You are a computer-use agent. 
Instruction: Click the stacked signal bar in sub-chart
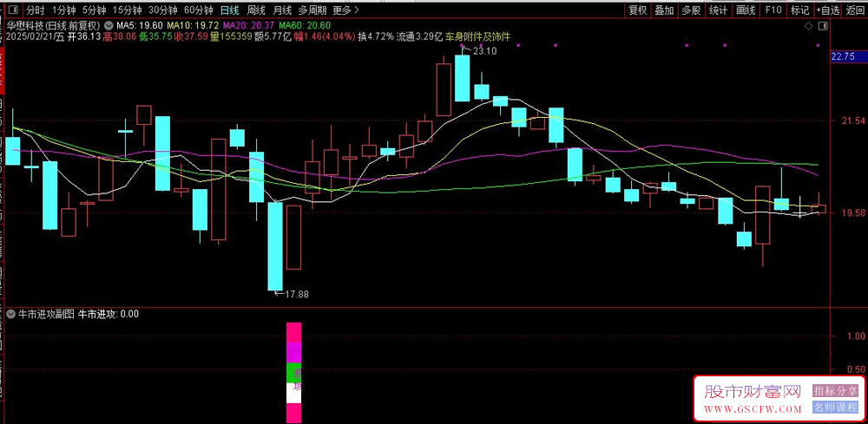coord(294,373)
